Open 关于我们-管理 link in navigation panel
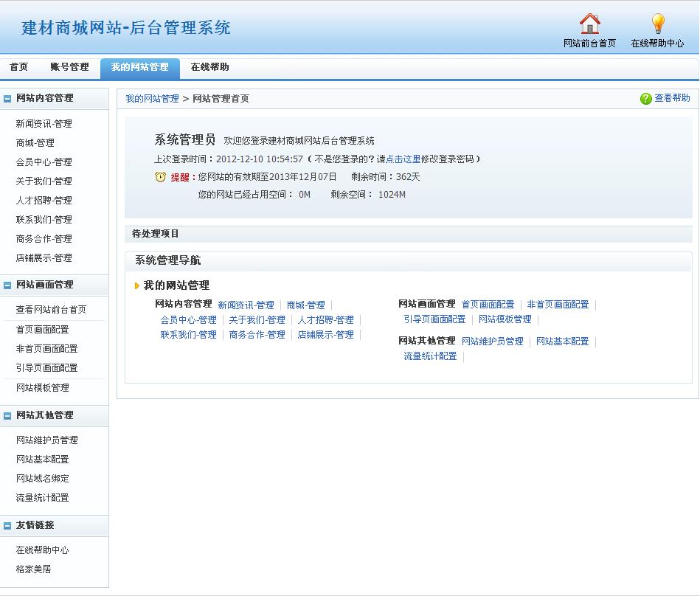Viewport: 700px width, 596px height. pyautogui.click(x=257, y=320)
